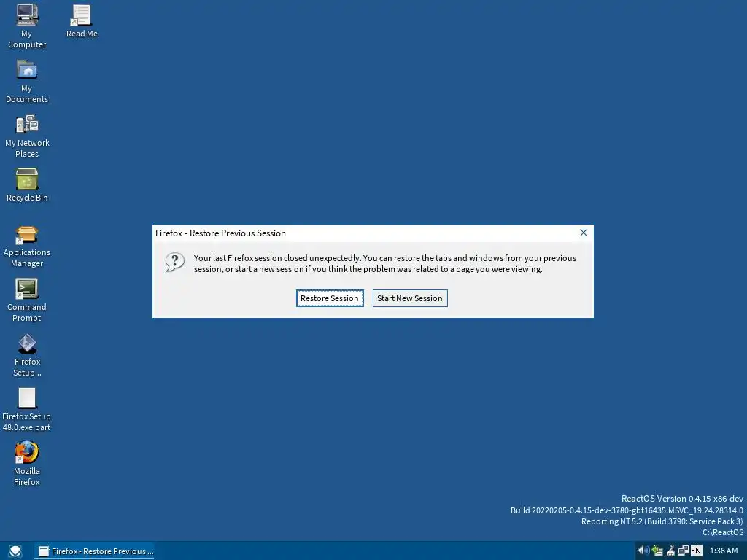Click the C:\ReactOS path text
This screenshot has width=747, height=560.
tap(723, 532)
